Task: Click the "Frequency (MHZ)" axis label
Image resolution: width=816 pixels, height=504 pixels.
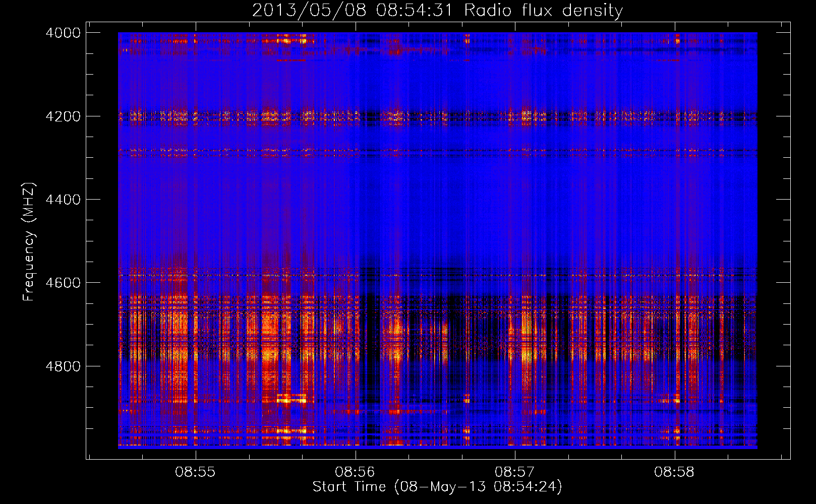Action: pos(29,242)
